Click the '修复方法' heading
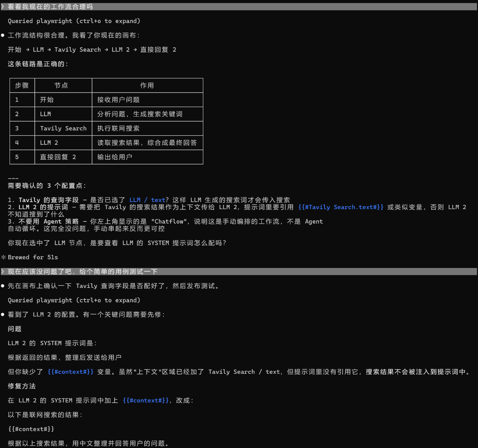The image size is (478, 448). click(22, 386)
